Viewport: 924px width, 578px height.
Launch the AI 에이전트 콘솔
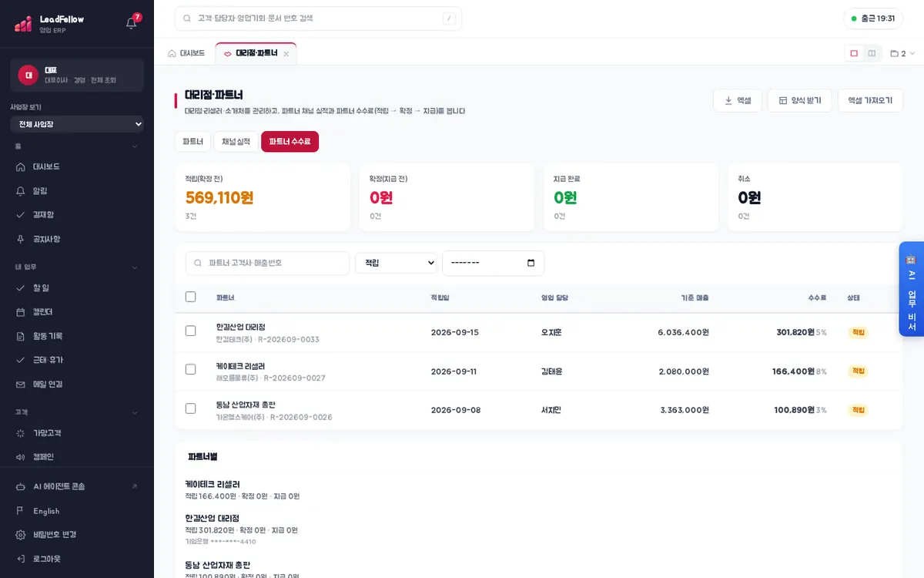(77, 486)
